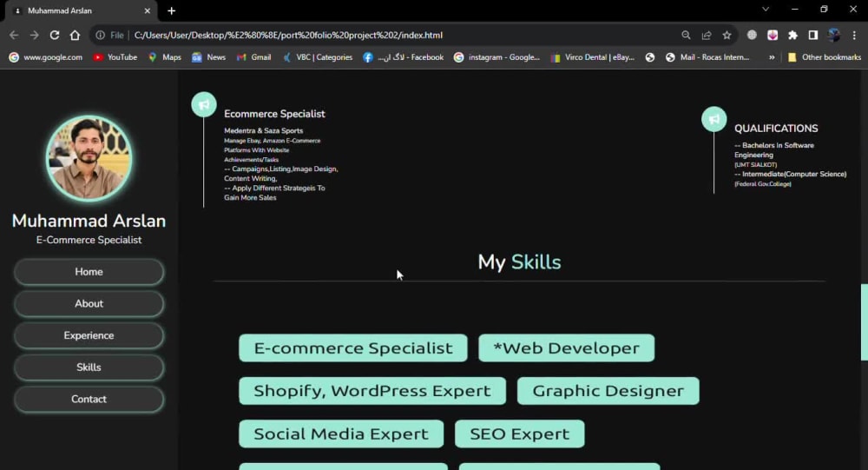Open the Gmail bookmark

coord(253,57)
